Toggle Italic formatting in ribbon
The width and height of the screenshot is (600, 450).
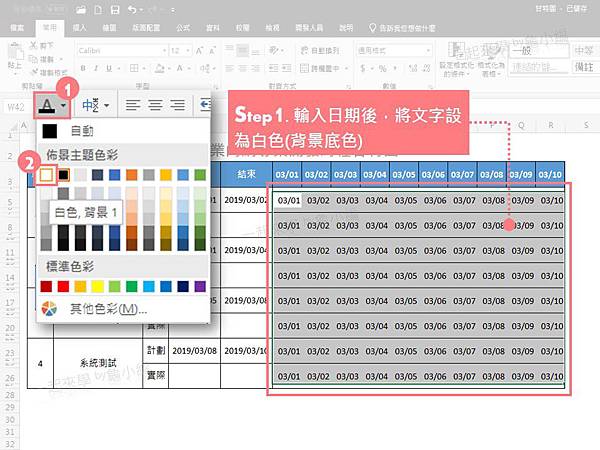tap(96, 68)
